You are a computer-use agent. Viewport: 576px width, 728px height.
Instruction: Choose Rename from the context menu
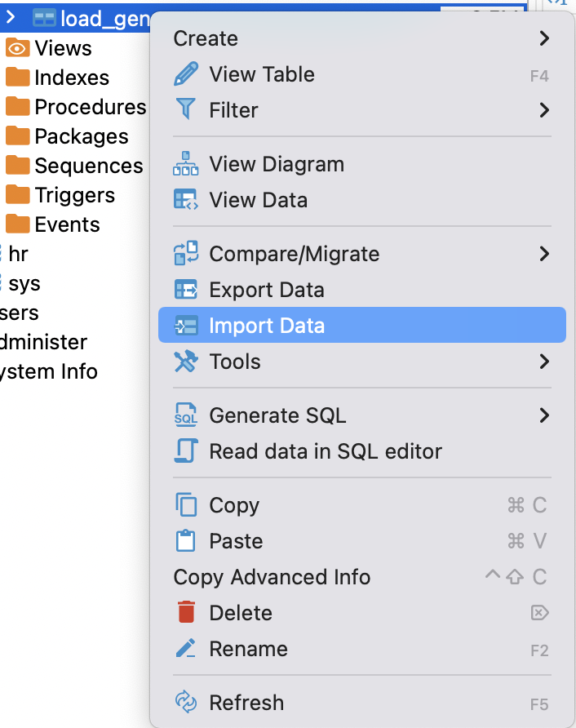(248, 649)
